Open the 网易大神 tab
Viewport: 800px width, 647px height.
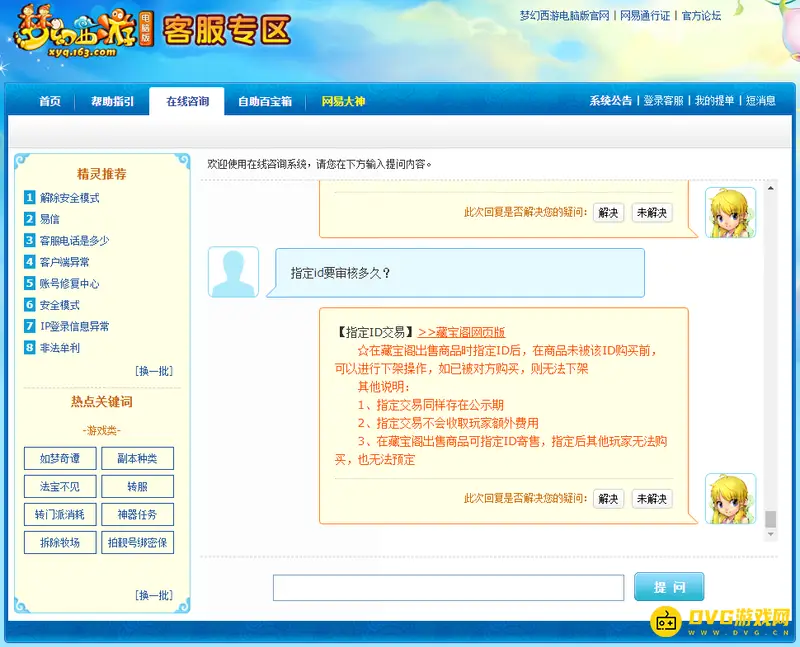tap(343, 101)
